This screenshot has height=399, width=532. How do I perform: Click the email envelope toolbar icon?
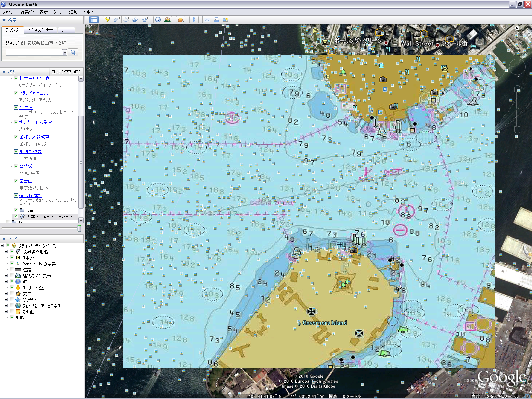207,20
